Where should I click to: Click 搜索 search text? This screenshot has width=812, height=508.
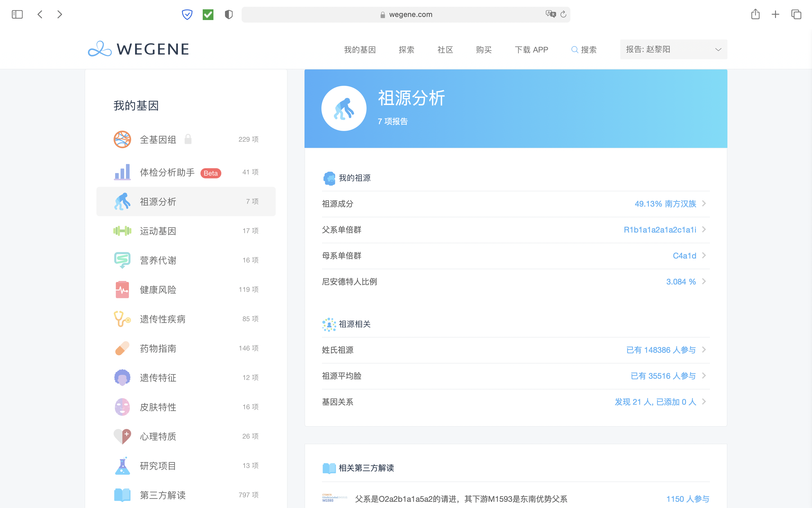point(589,50)
